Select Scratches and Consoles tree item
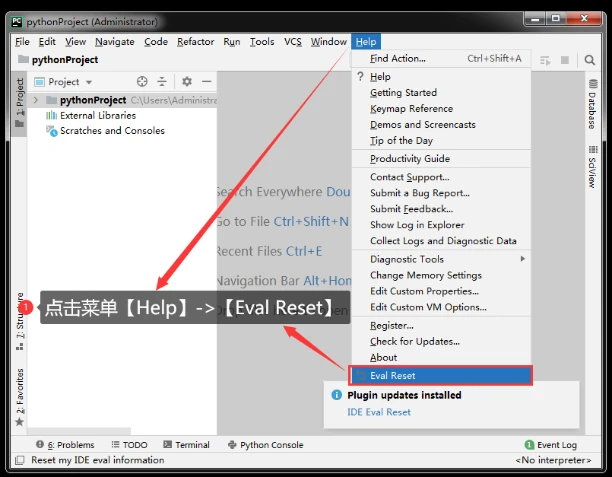 click(x=112, y=131)
